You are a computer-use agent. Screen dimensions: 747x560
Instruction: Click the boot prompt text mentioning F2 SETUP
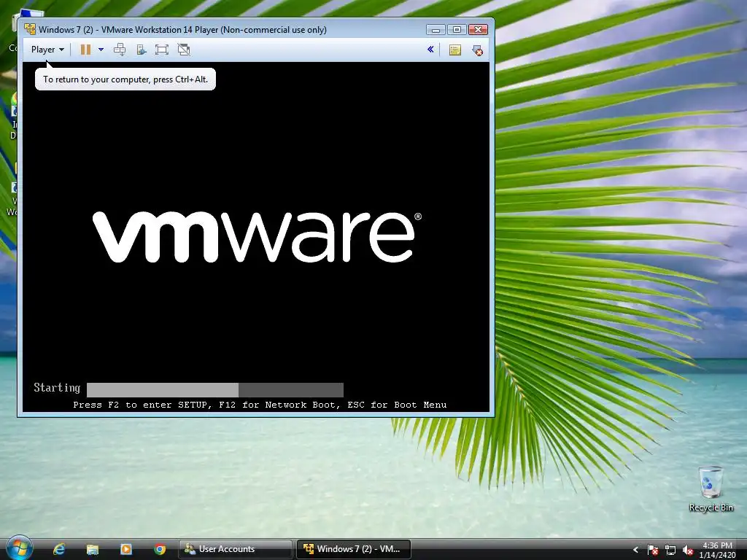tap(260, 405)
